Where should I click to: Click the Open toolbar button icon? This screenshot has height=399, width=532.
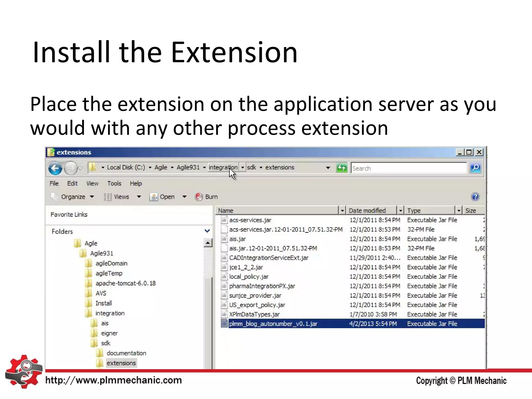(154, 197)
